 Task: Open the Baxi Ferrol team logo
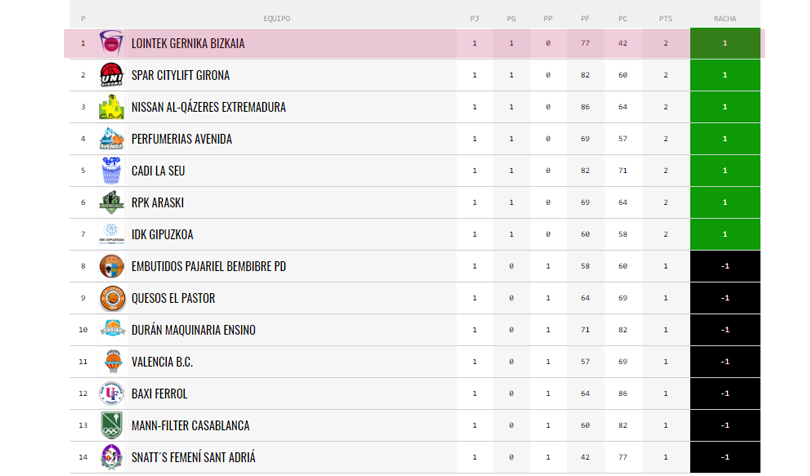pos(112,393)
